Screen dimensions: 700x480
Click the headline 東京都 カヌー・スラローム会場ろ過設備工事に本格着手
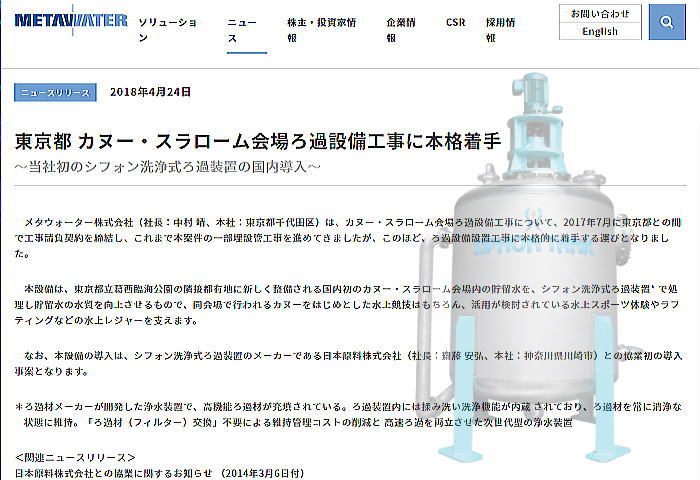pyautogui.click(x=258, y=141)
